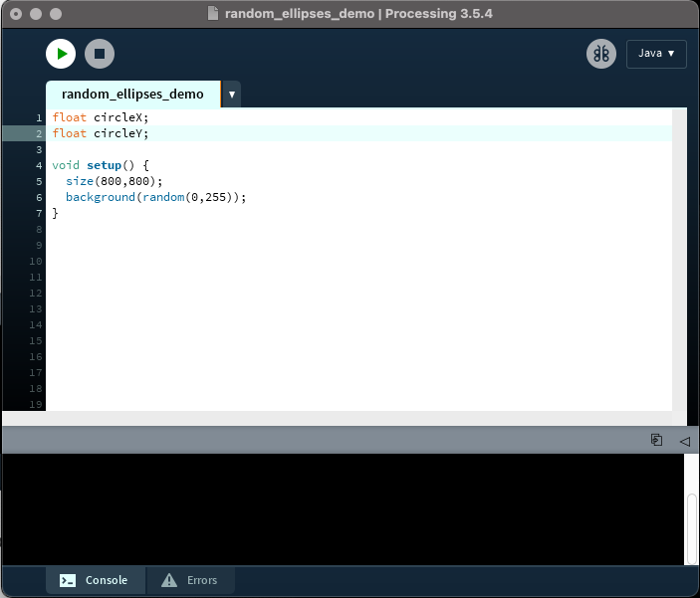Click the editor vertical scrollbar

coord(679,259)
